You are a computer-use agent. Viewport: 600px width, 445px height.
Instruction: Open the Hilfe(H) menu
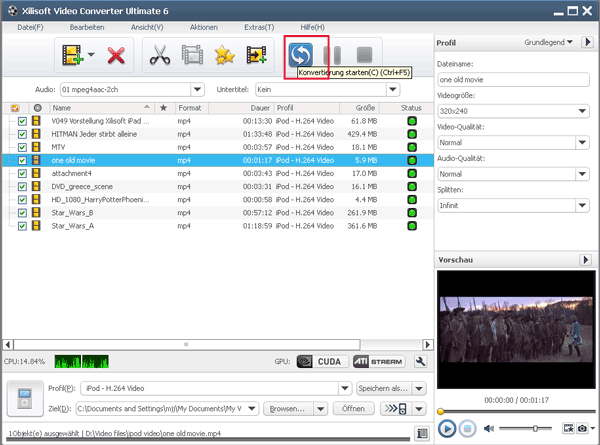click(x=312, y=27)
